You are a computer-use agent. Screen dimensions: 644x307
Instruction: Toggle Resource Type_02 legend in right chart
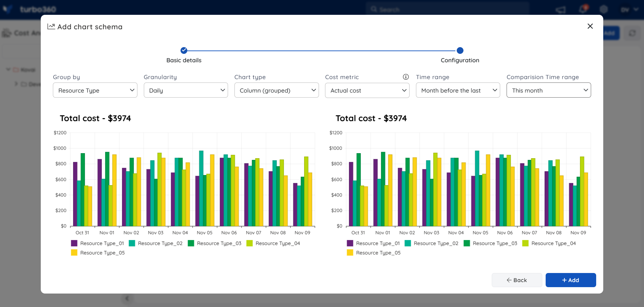click(431, 243)
